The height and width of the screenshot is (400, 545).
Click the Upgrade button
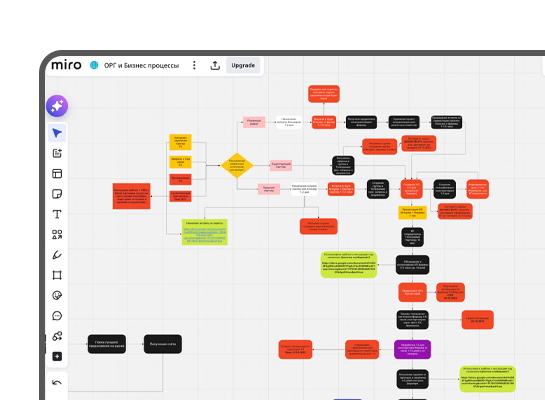[x=243, y=65]
